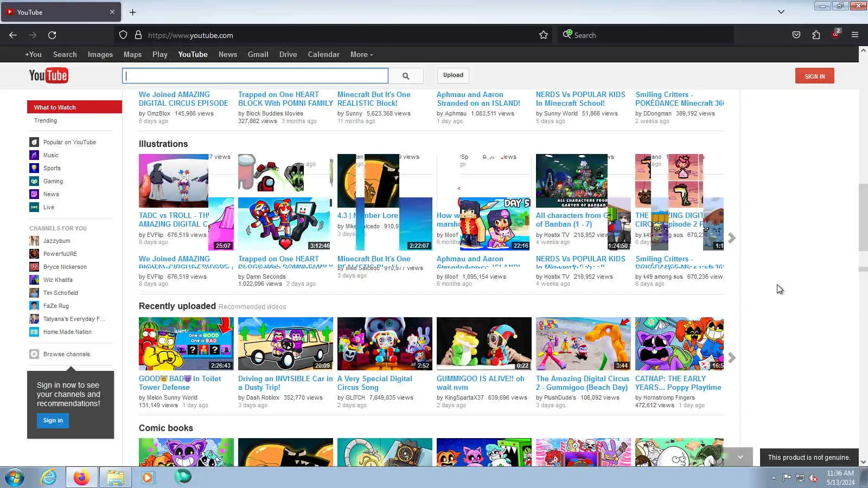Image resolution: width=868 pixels, height=488 pixels.
Task: Open the Toilet Tower Defense video thumbnail
Action: [186, 344]
